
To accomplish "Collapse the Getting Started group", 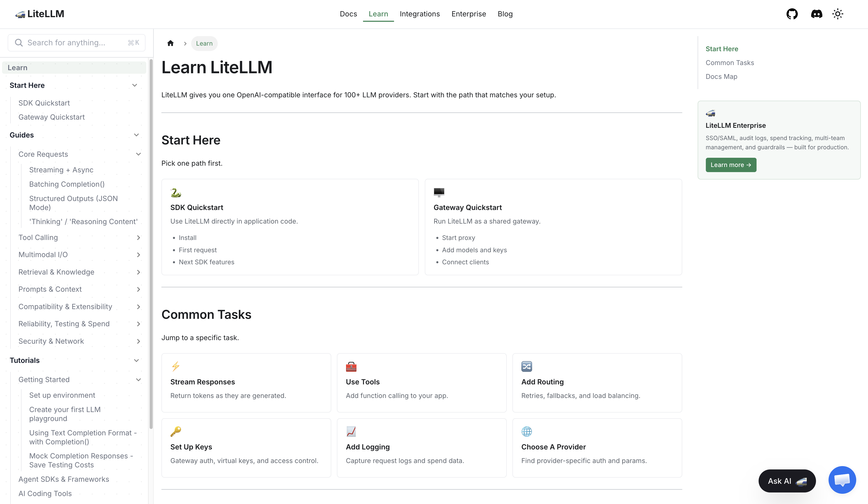I will [138, 380].
